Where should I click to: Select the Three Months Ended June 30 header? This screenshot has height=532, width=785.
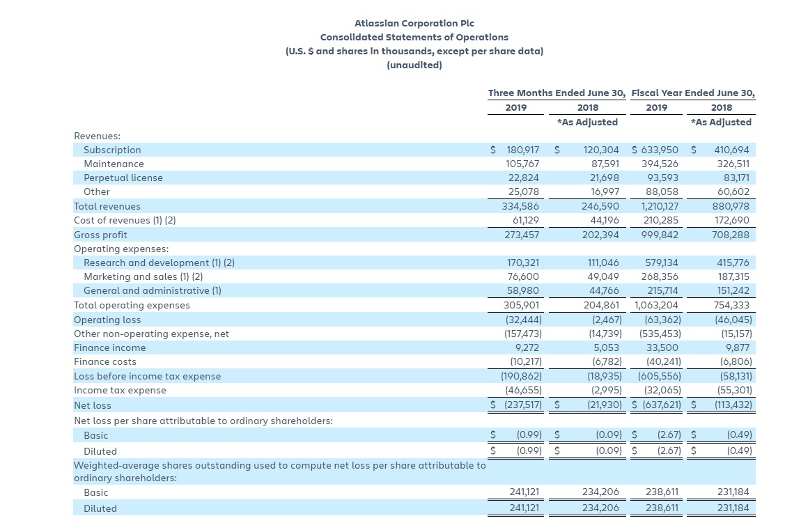557,93
